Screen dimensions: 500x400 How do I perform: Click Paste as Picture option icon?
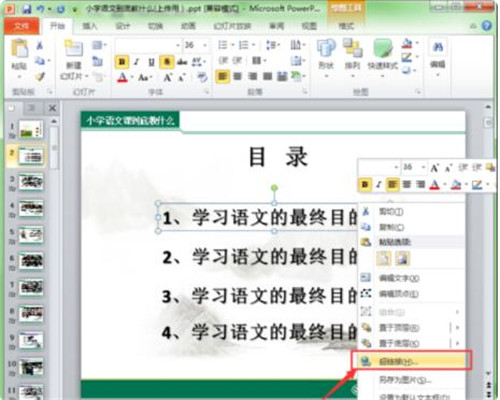pyautogui.click(x=402, y=259)
